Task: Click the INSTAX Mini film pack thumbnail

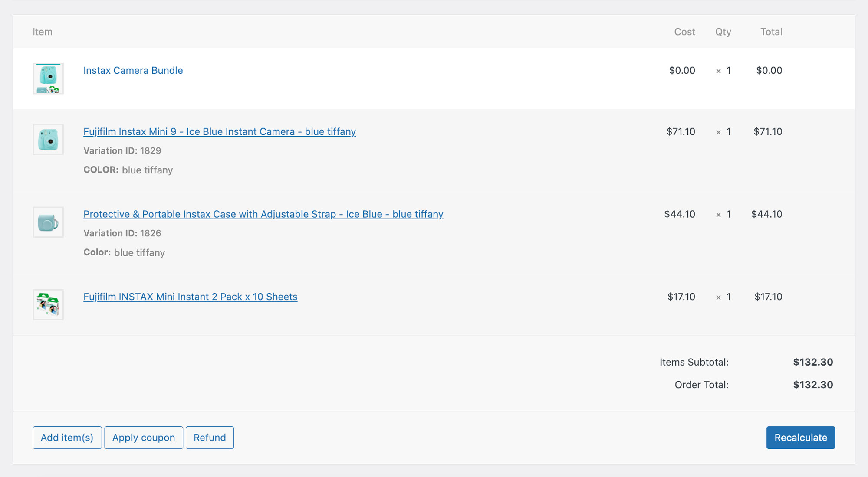Action: tap(48, 304)
